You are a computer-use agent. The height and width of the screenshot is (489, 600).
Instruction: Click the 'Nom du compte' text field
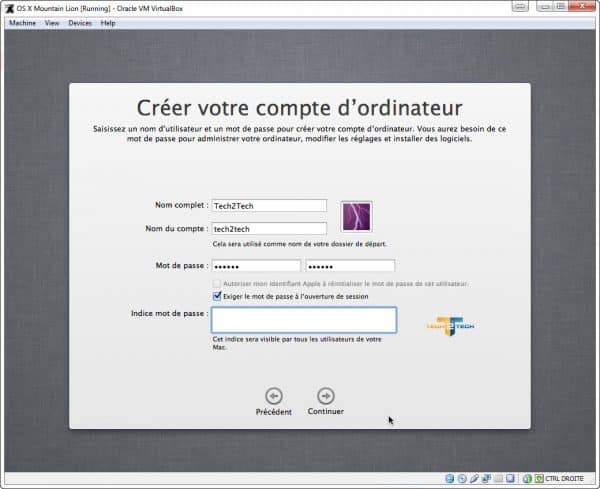(269, 228)
